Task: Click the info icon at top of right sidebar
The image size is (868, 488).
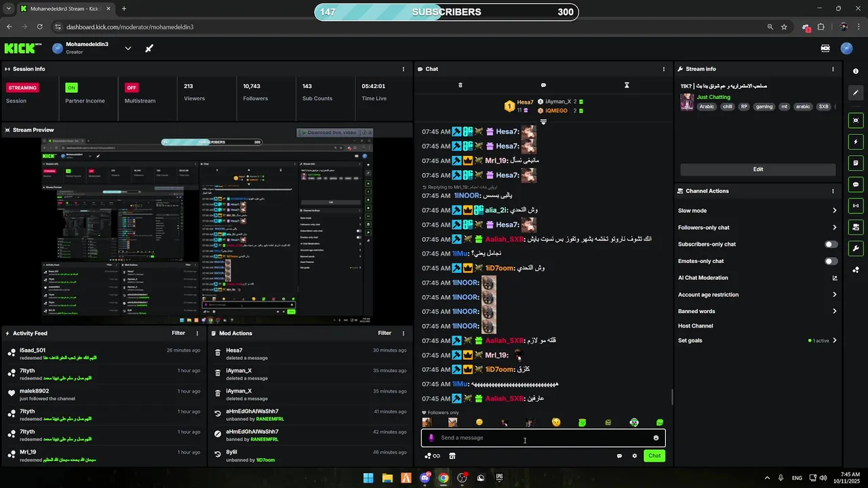Action: (x=856, y=71)
